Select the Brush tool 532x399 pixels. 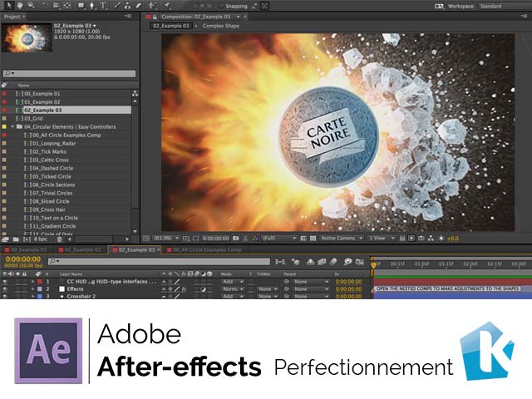coord(117,6)
